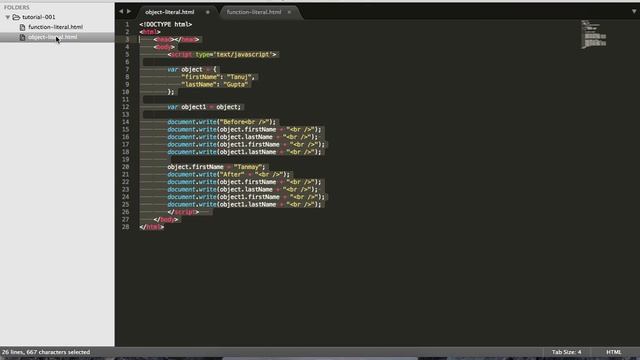The width and height of the screenshot is (640, 360).
Task: Click the object.firstName = "Tanmay" line
Action: [216, 167]
